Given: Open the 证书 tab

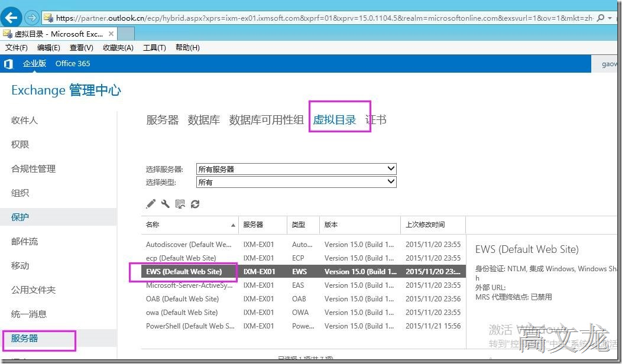Looking at the screenshot, I should click(x=375, y=120).
